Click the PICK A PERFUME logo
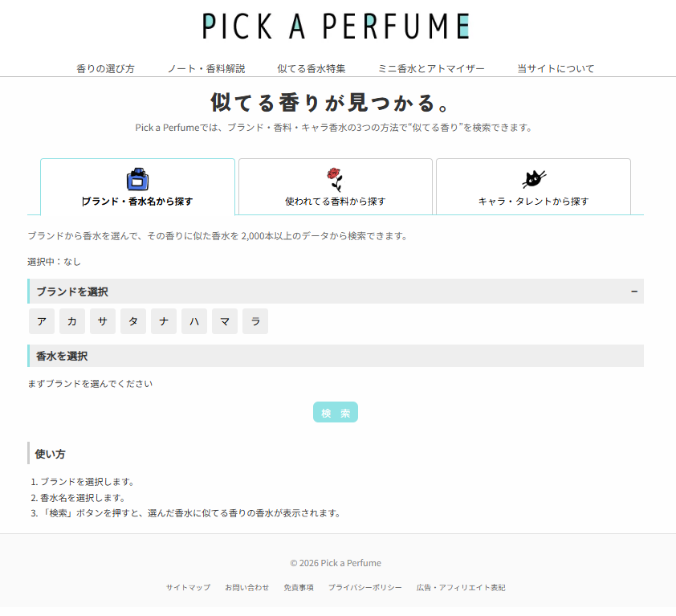The image size is (676, 616). pyautogui.click(x=336, y=26)
